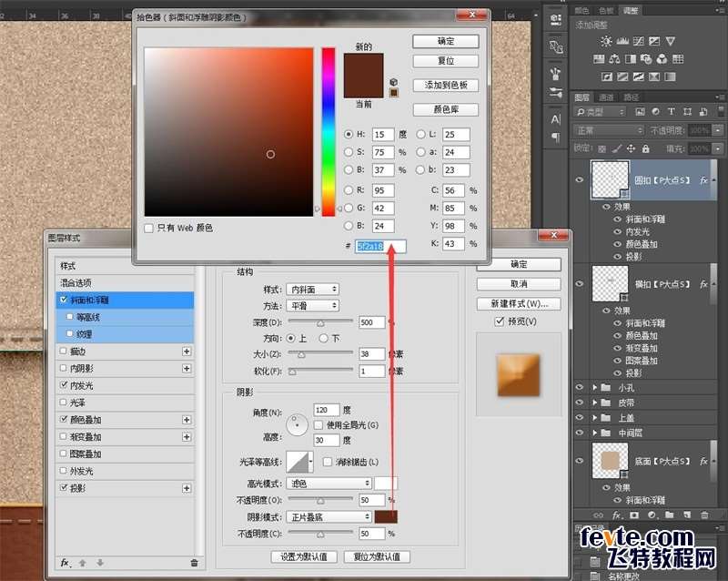This screenshot has width=728, height=581.
Task: Uncheck the 内发光 inner glow effect
Action: coord(64,385)
